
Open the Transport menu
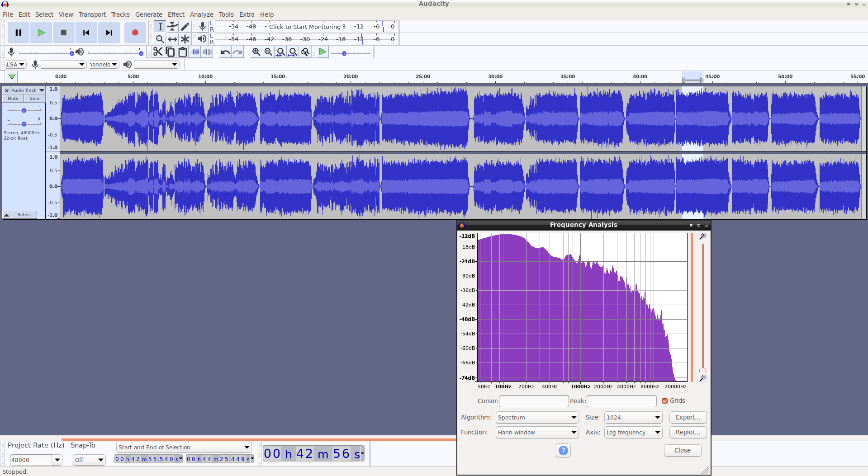pos(92,14)
